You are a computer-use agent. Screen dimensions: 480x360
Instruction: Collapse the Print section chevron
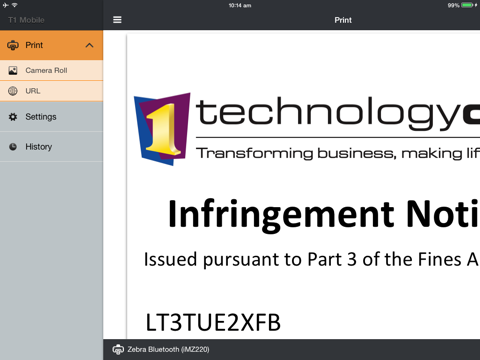pyautogui.click(x=89, y=45)
